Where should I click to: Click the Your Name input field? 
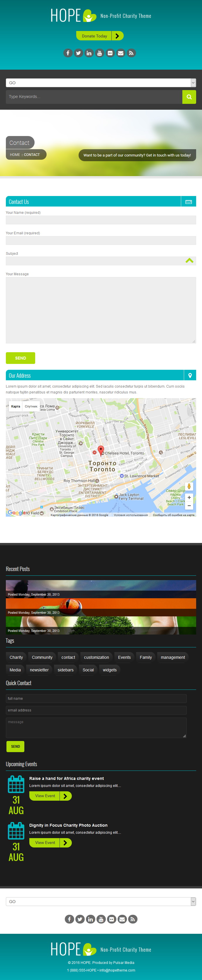(x=101, y=220)
